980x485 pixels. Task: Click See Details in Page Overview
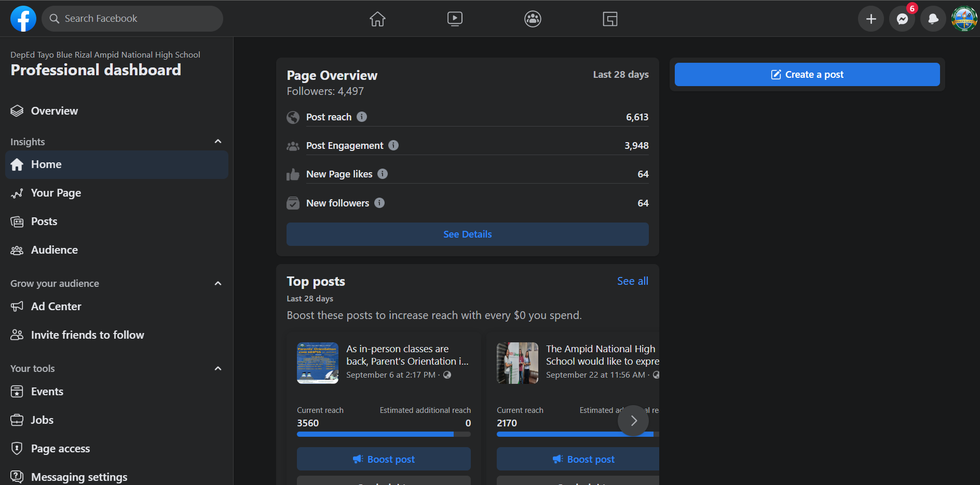(467, 234)
